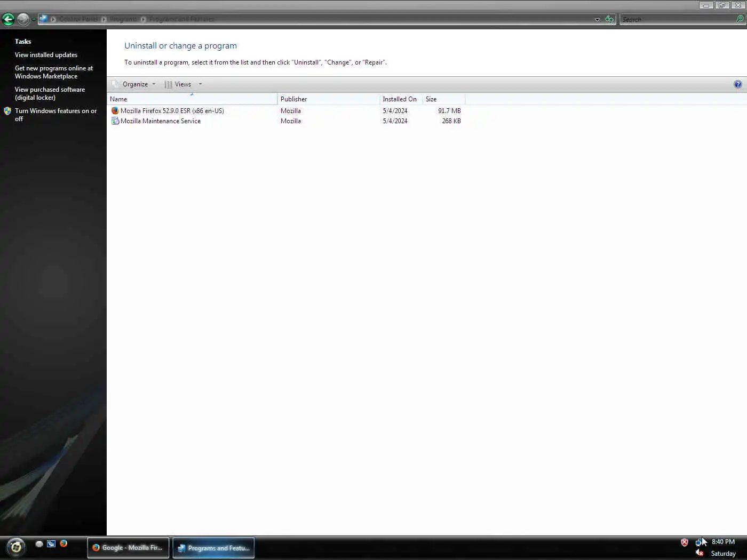Viewport: 747px width, 560px height.
Task: Click the Control Panel icon in the address bar
Action: point(44,19)
